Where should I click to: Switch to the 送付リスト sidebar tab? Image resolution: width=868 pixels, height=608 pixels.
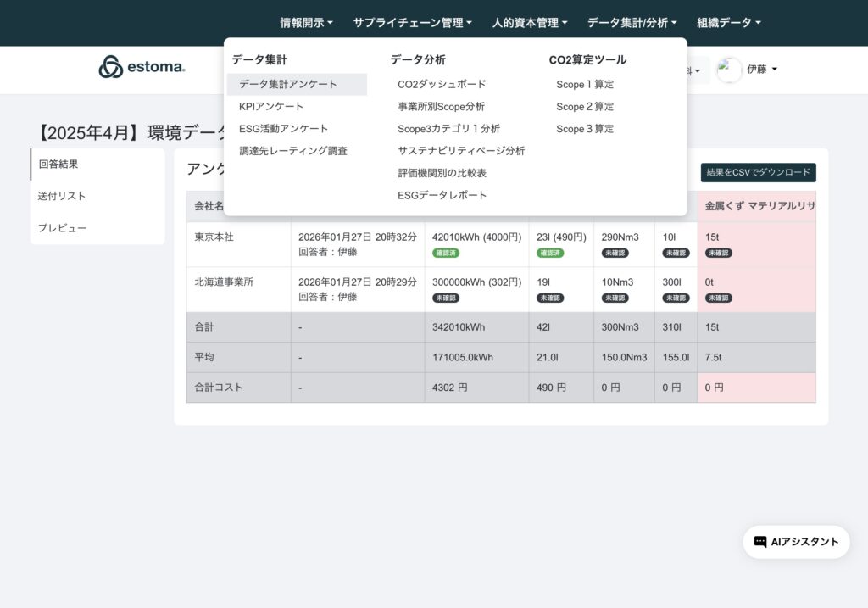pyautogui.click(x=62, y=196)
